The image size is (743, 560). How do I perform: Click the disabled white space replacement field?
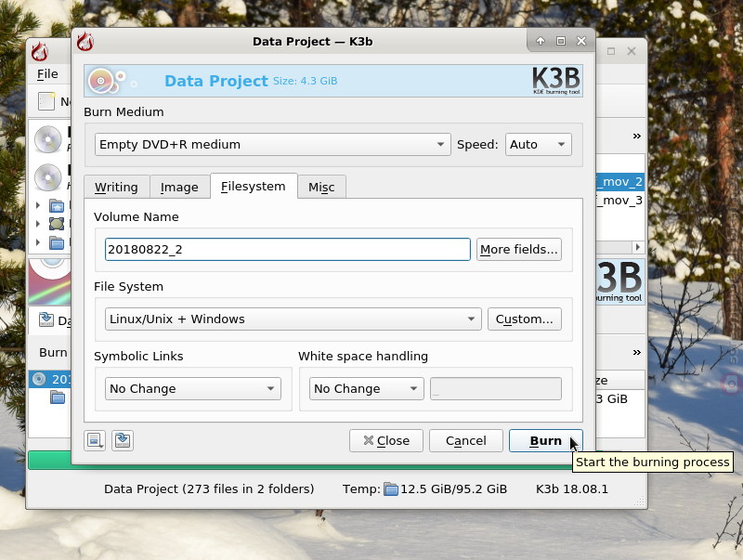tap(496, 388)
